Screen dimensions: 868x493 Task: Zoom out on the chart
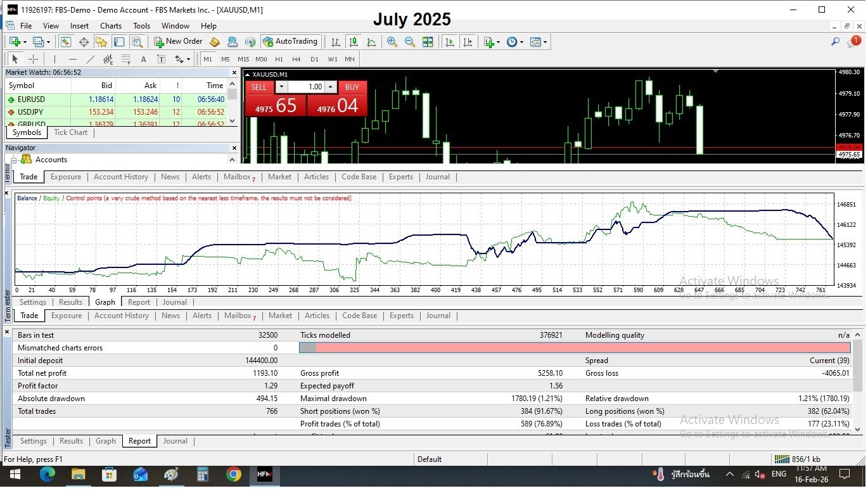coord(410,42)
